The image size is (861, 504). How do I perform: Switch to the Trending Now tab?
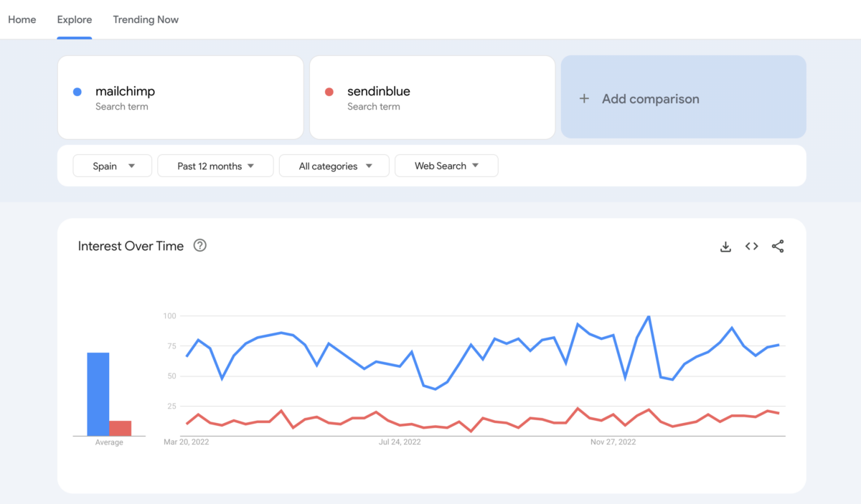pos(146,19)
